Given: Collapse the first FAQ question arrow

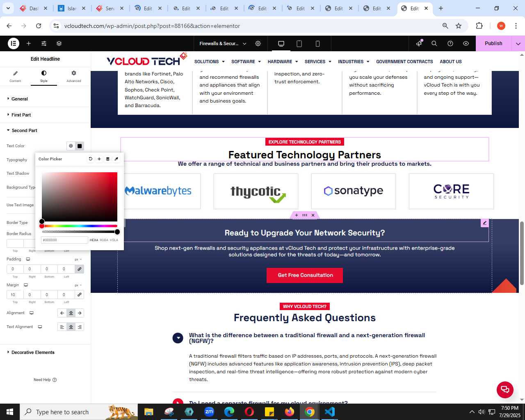Looking at the screenshot, I should coord(178,338).
